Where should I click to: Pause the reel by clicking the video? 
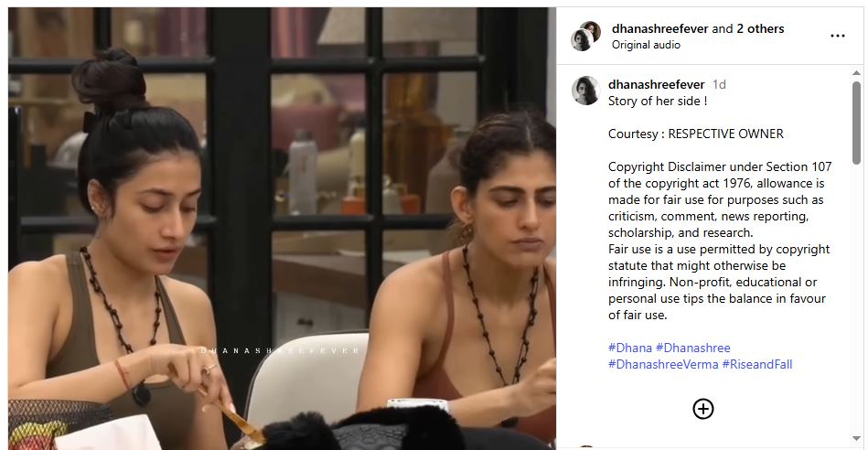coord(282,228)
